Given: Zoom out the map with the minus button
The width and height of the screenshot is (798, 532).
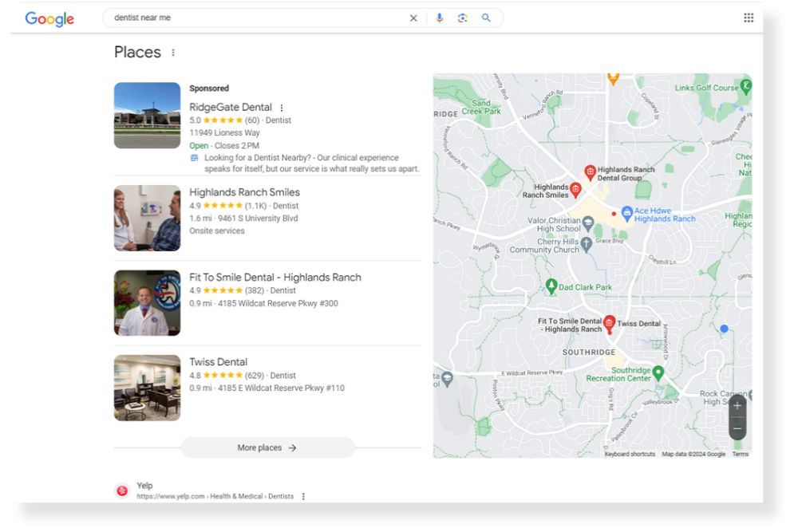Looking at the screenshot, I should [x=737, y=429].
